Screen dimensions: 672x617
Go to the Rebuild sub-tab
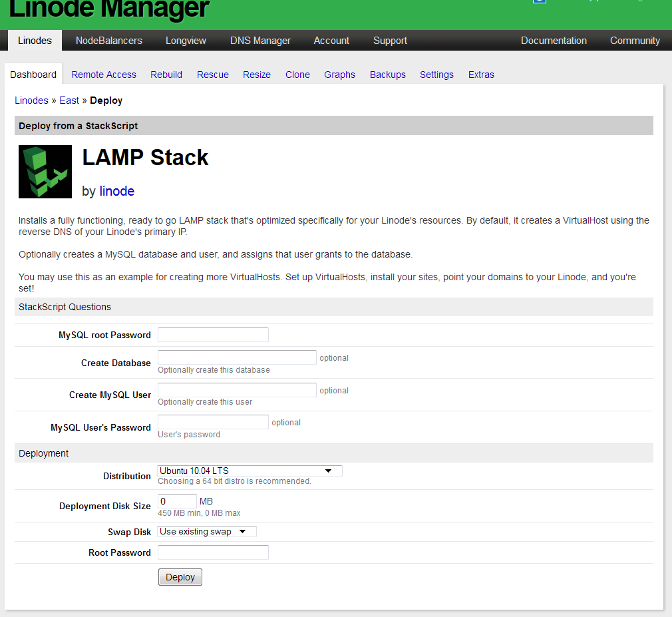[x=166, y=74]
